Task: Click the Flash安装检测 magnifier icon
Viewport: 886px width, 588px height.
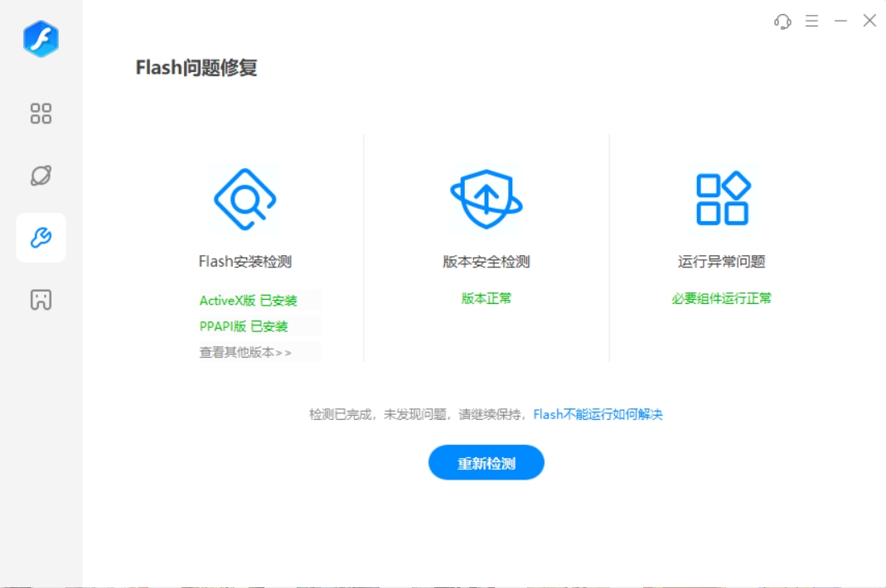Action: 244,200
